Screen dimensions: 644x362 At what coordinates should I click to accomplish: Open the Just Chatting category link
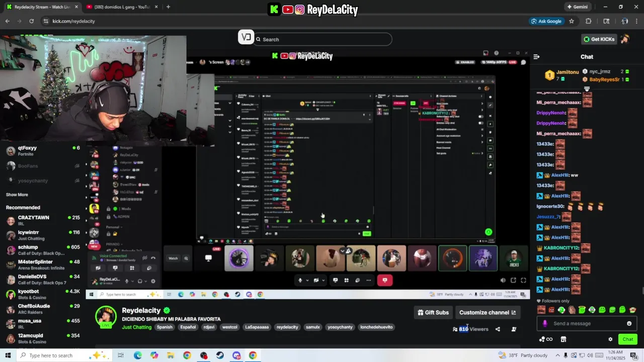click(136, 327)
